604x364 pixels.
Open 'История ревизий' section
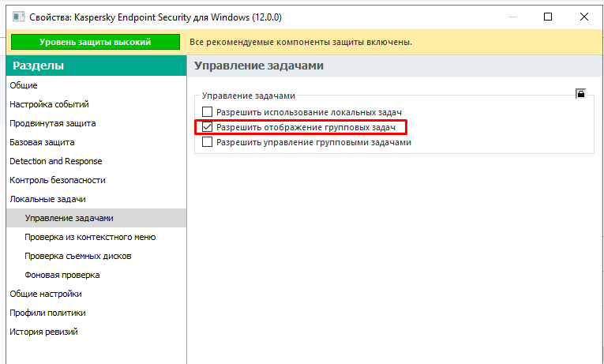click(x=96, y=332)
